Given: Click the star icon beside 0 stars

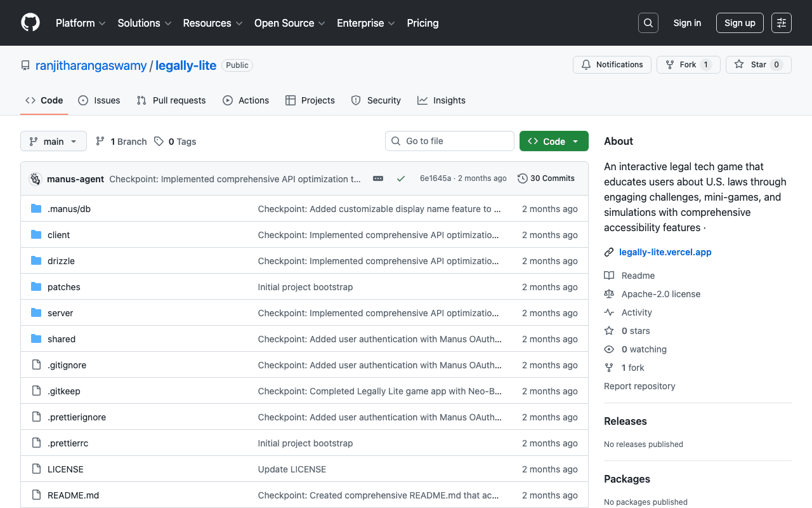Looking at the screenshot, I should click(609, 331).
